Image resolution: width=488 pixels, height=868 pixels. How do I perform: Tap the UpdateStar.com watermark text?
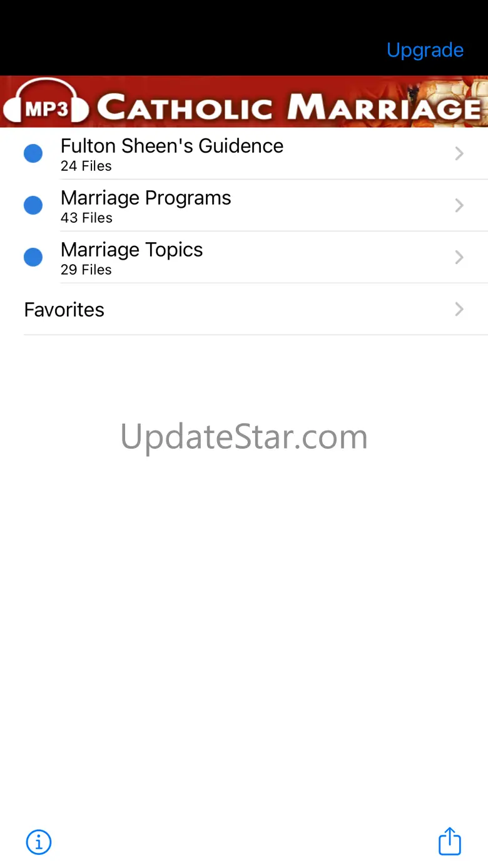244,437
